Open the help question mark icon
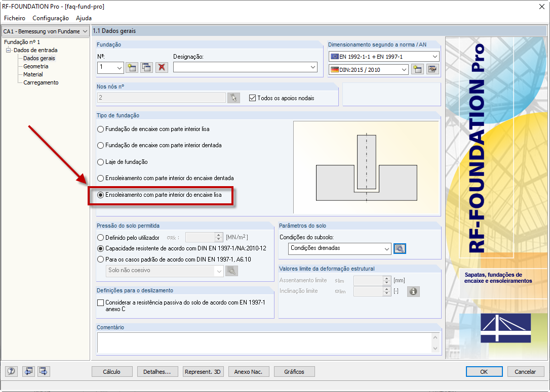The image size is (550, 392). point(12,371)
